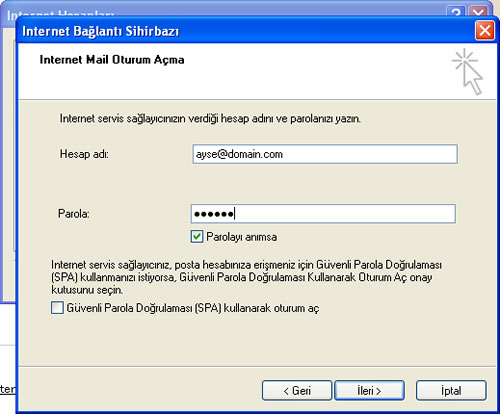Close the Internet Bağlantı Sihirbazı wizard
500x414 pixels.
click(x=484, y=31)
